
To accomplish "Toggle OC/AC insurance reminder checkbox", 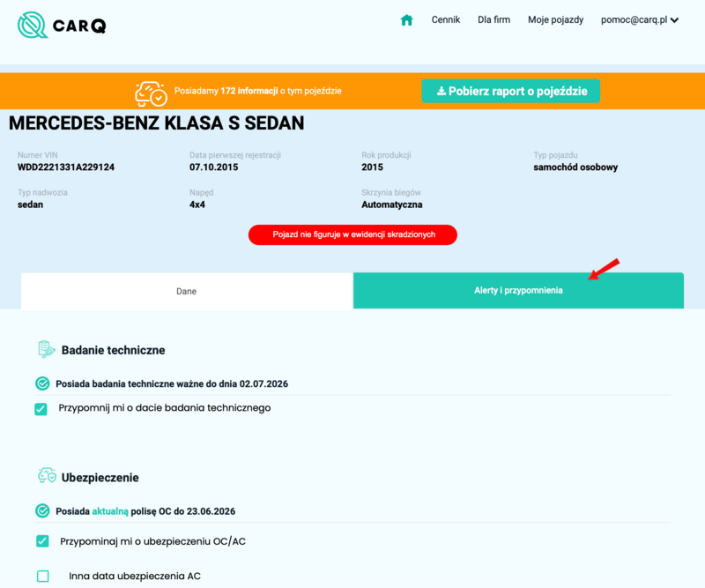I will pos(42,541).
